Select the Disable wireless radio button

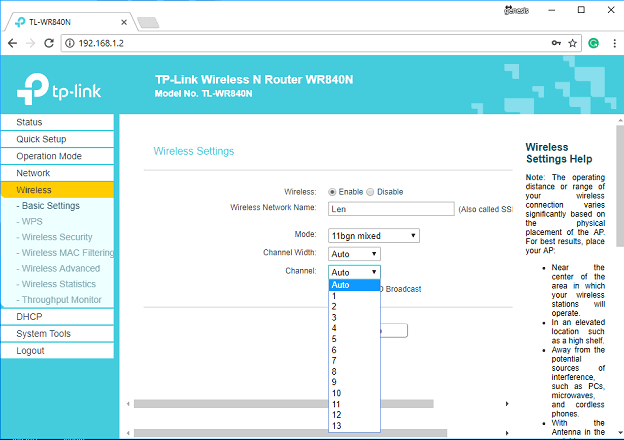pos(370,191)
